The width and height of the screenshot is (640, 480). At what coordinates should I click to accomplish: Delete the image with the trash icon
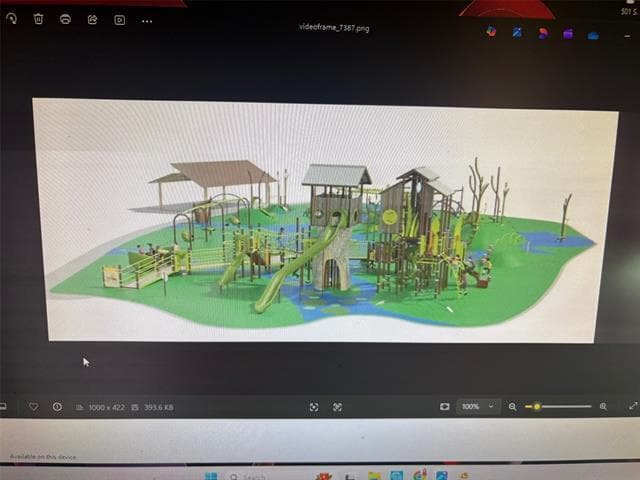click(38, 19)
